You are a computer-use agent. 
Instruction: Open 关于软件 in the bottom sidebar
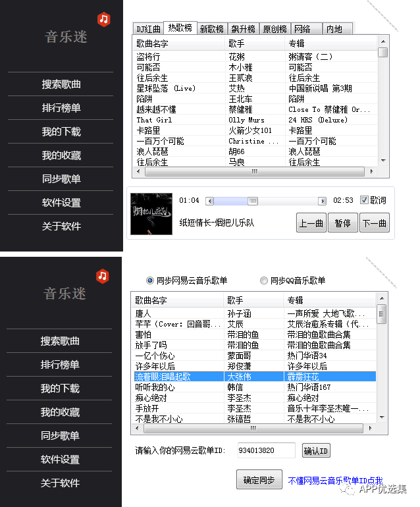(x=60, y=483)
